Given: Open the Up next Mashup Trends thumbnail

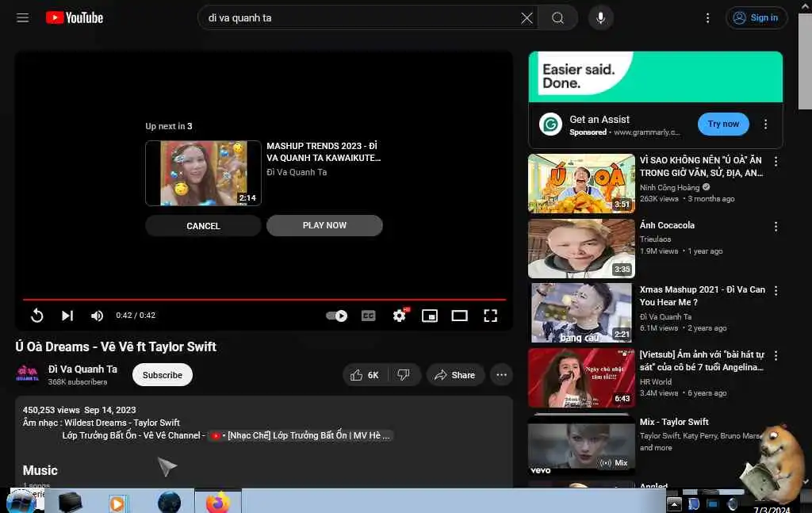Looking at the screenshot, I should click(x=204, y=173).
